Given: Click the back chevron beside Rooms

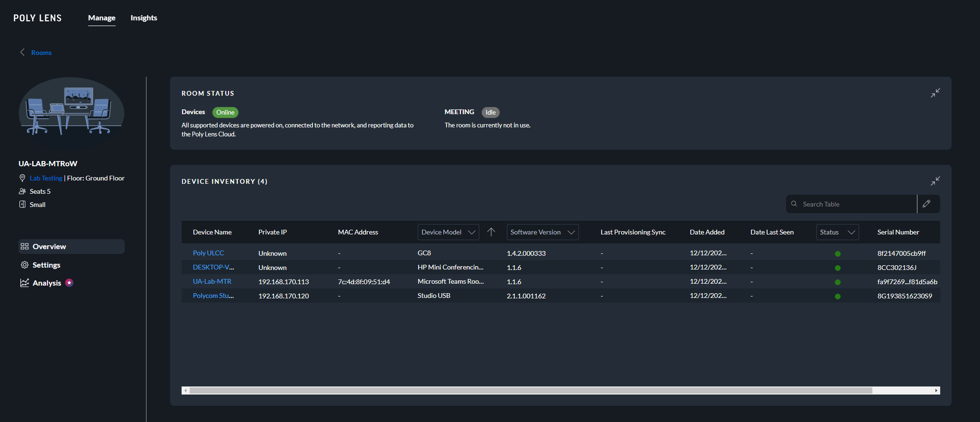Looking at the screenshot, I should (x=22, y=52).
